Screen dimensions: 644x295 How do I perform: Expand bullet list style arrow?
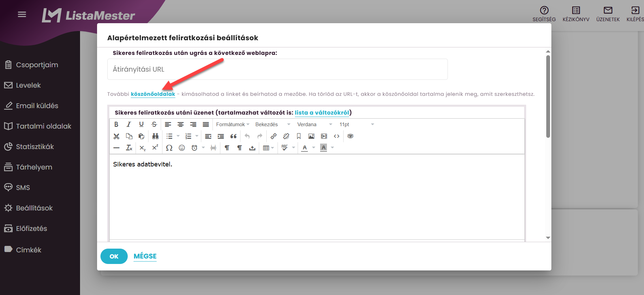tap(178, 136)
